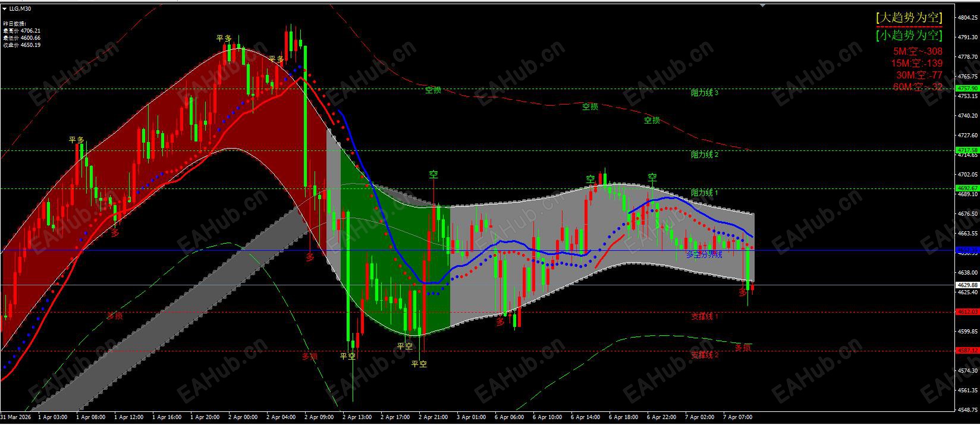Viewport: 980px width, 425px height.
Task: Click the 多空分界线 boundary line label
Action: pos(704,254)
